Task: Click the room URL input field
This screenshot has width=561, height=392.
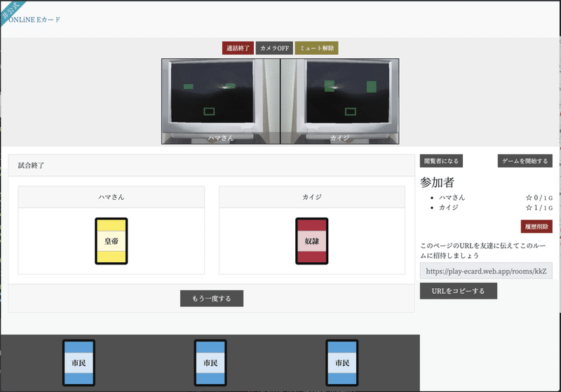Action: (x=486, y=271)
